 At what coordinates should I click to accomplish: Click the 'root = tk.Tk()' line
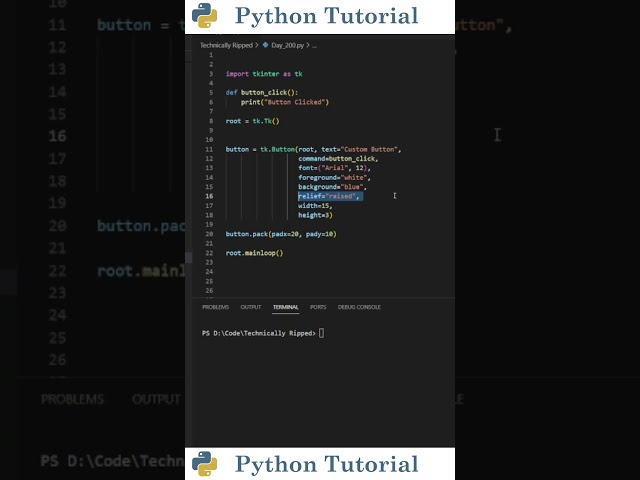(252, 121)
